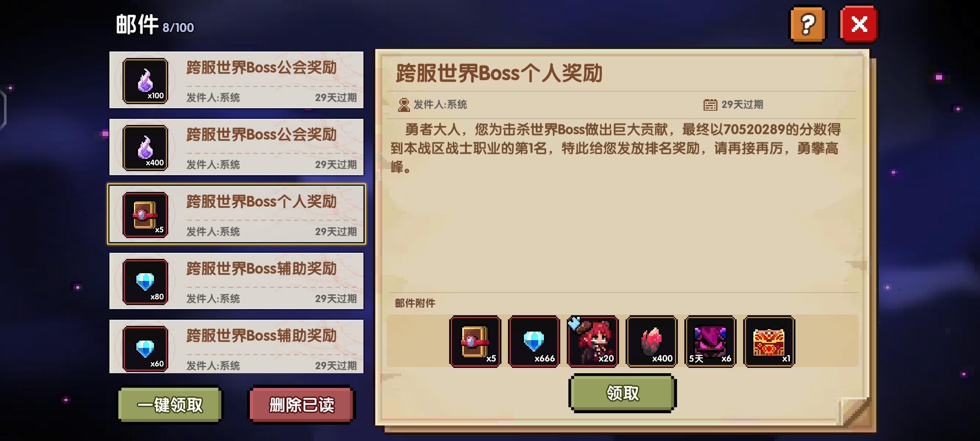Claim all mail with 一键领取 button
This screenshot has height=441, width=980.
[x=170, y=405]
